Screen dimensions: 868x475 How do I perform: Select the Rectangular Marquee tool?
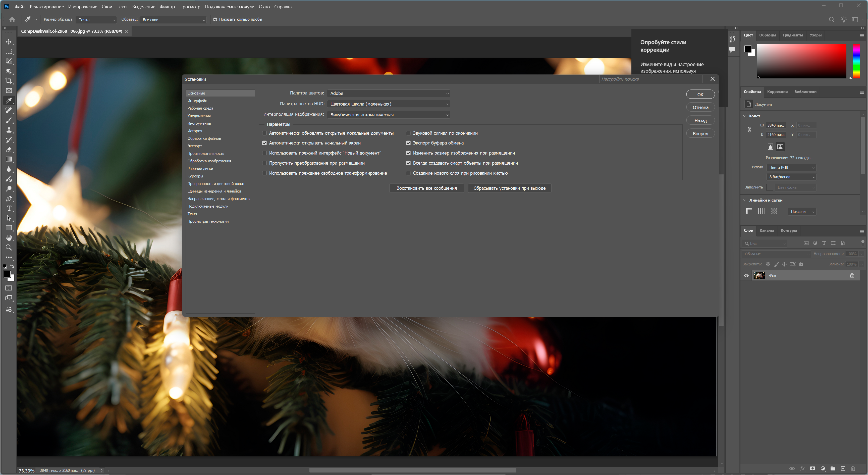9,52
